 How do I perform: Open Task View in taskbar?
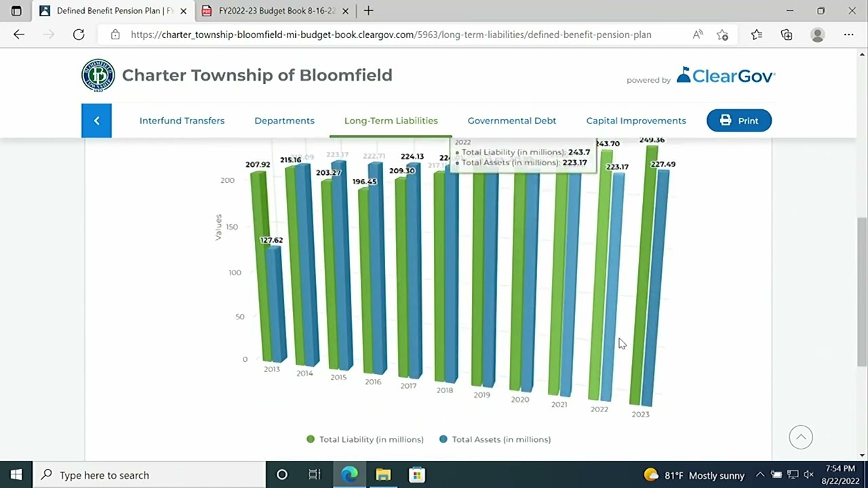(315, 475)
